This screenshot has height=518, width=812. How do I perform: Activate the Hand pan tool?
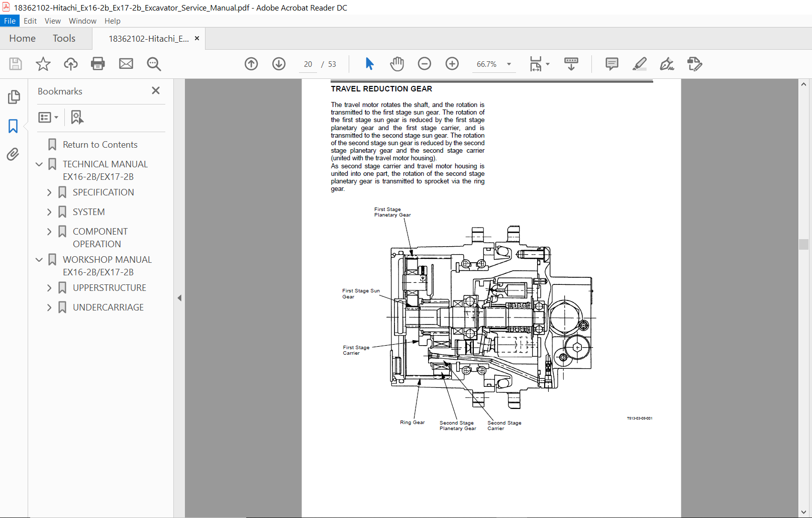coord(397,64)
